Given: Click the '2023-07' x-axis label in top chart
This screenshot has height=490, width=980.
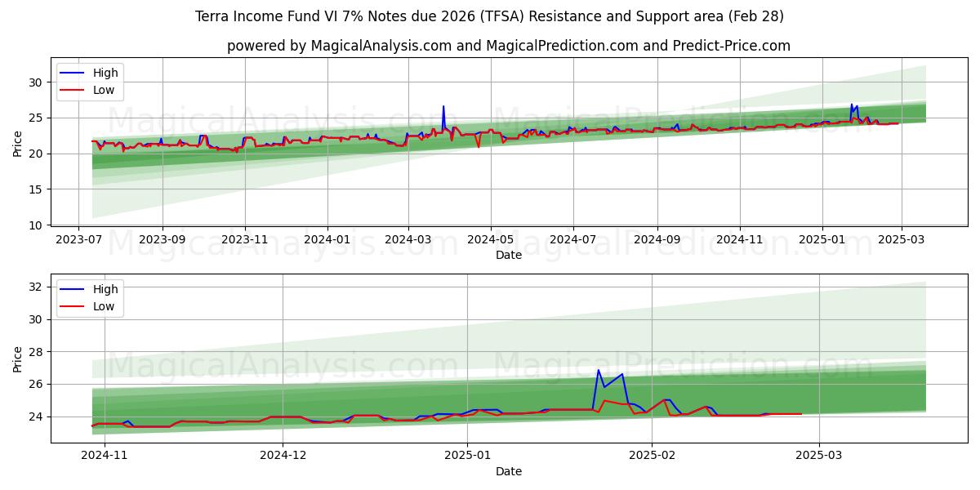Looking at the screenshot, I should coord(79,240).
